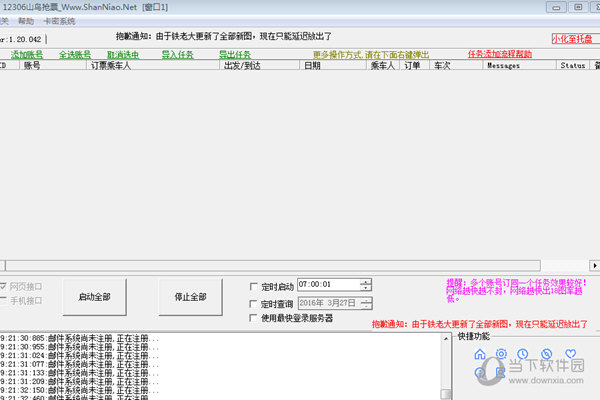Click the down spinner of the 2016年 3月27日 field

pyautogui.click(x=367, y=306)
